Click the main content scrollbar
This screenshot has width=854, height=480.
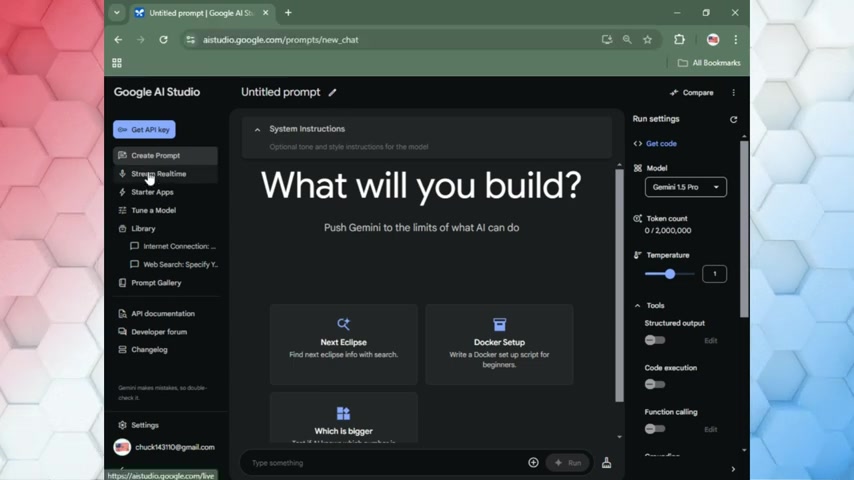[x=619, y=286]
